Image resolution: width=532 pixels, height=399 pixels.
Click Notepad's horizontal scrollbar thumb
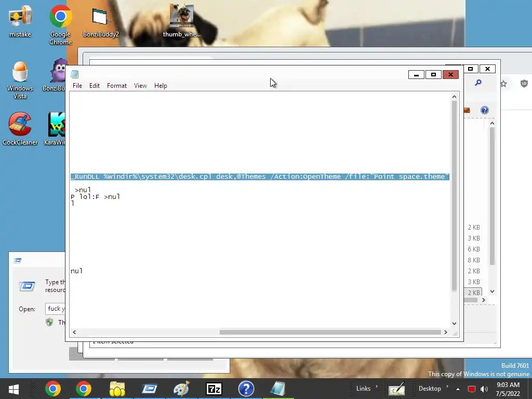tap(330, 332)
